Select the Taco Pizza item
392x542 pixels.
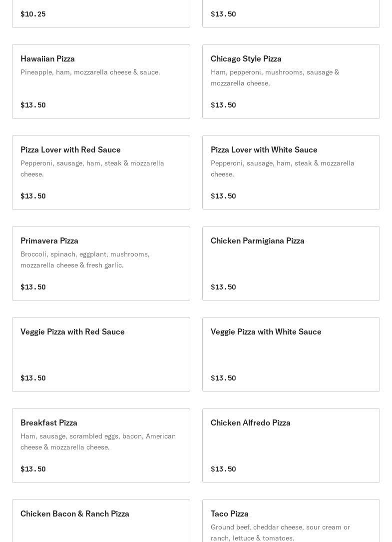point(291,520)
